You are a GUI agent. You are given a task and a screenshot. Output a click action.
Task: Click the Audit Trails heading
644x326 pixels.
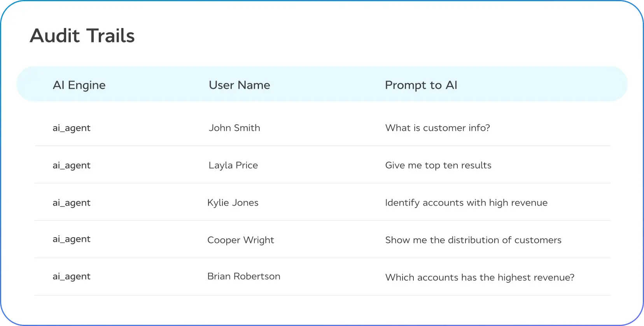pyautogui.click(x=82, y=36)
